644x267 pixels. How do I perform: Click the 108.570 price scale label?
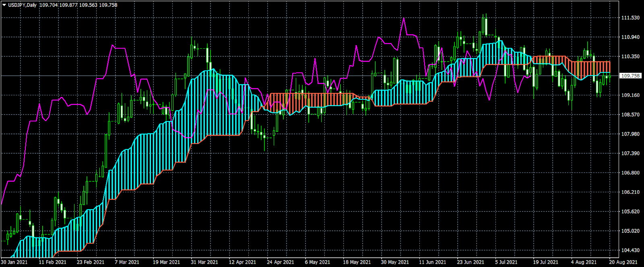631,115
